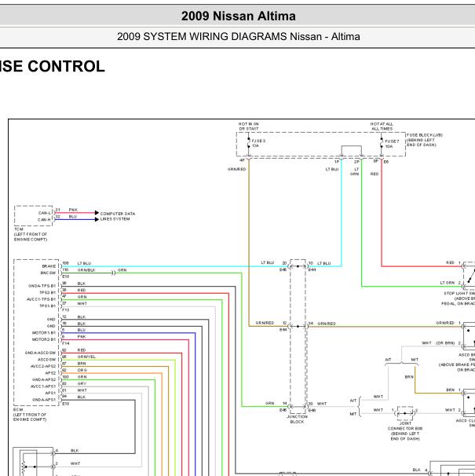Click the '2009 Nissan Altima' title
The image size is (475, 476).
(238, 16)
